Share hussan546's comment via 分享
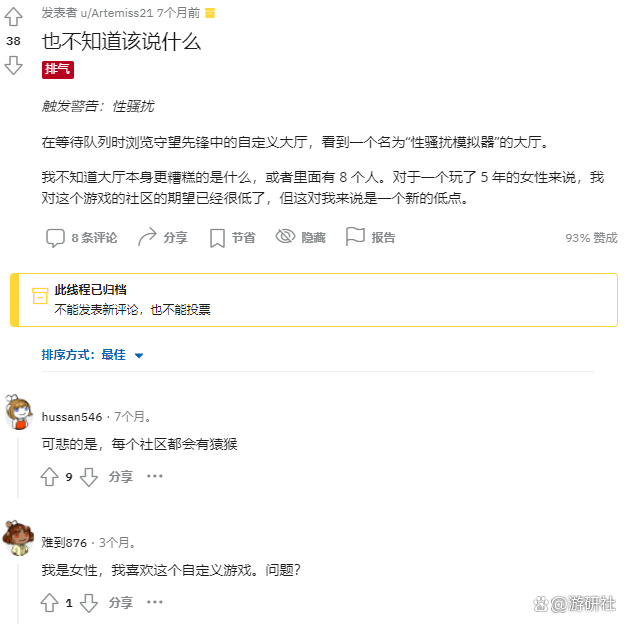Screen dimensions: 629x626 [120, 477]
